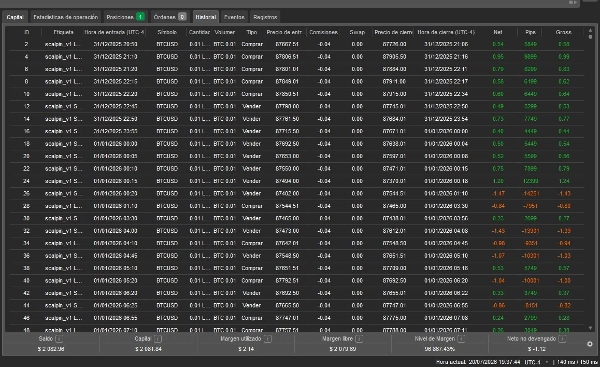This screenshot has height=367, width=600.
Task: Click the Comprar type cell in row 28
Action: click(x=252, y=206)
